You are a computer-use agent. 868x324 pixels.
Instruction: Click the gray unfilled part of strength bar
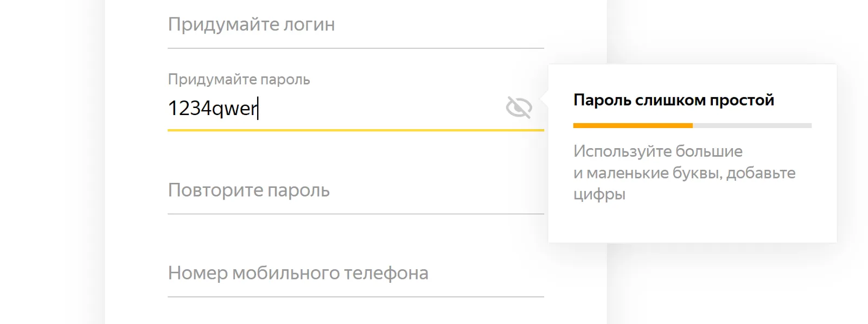pos(752,125)
